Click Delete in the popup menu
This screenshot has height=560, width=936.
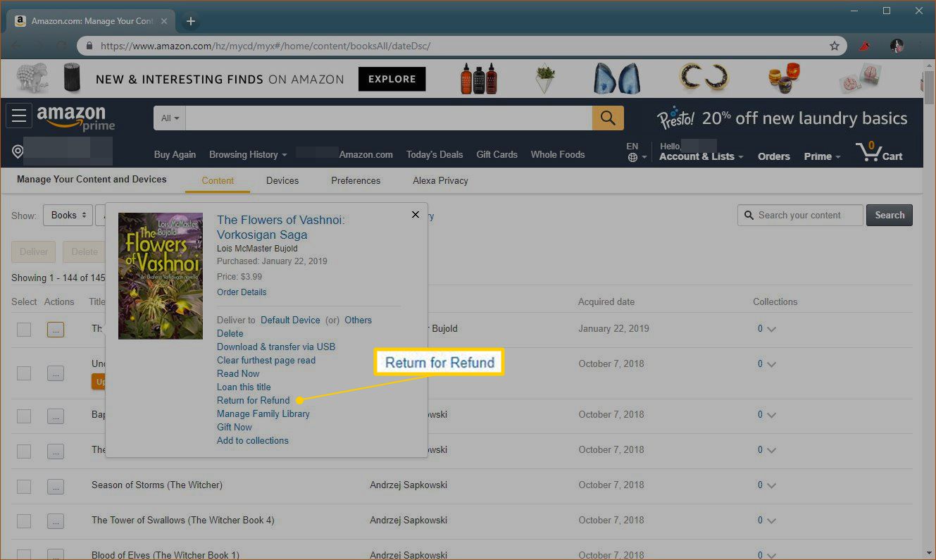pos(230,333)
